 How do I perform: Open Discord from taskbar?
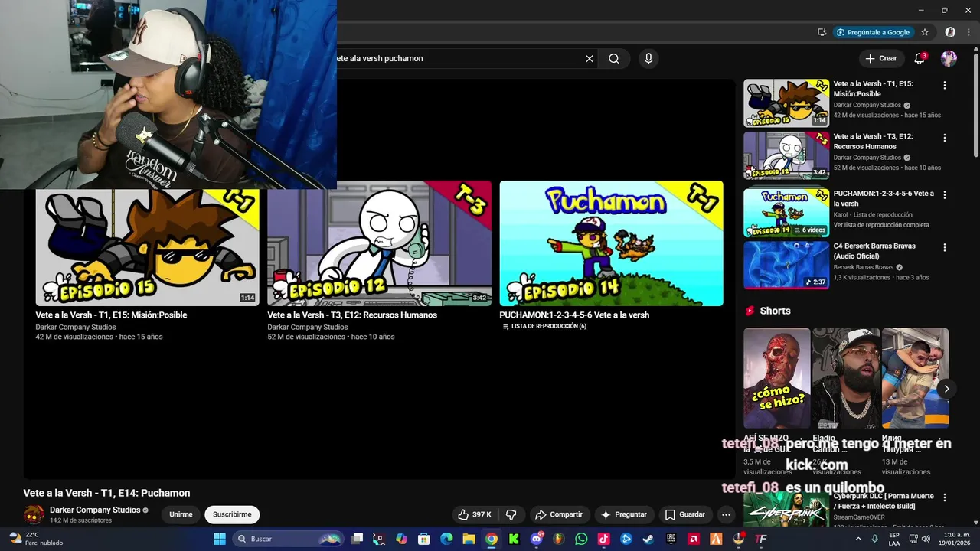click(536, 539)
